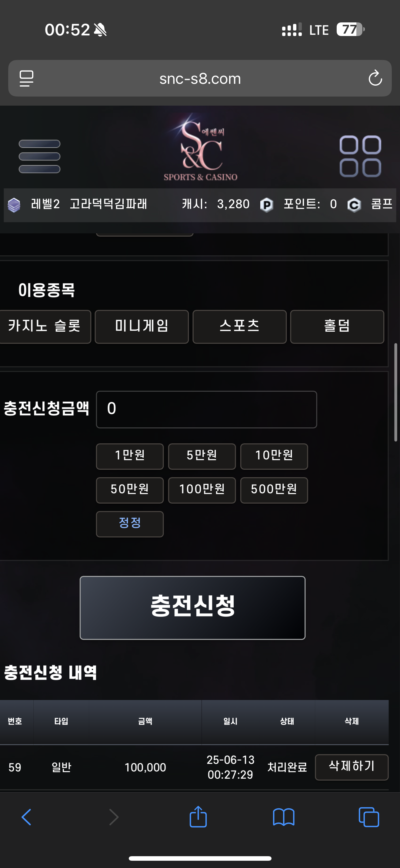
Task: Open the hamburger menu icon
Action: click(x=39, y=156)
